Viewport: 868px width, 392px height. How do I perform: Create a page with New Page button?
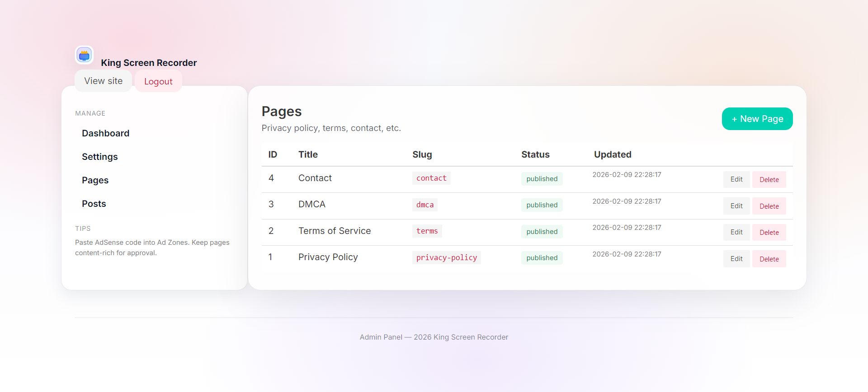757,119
